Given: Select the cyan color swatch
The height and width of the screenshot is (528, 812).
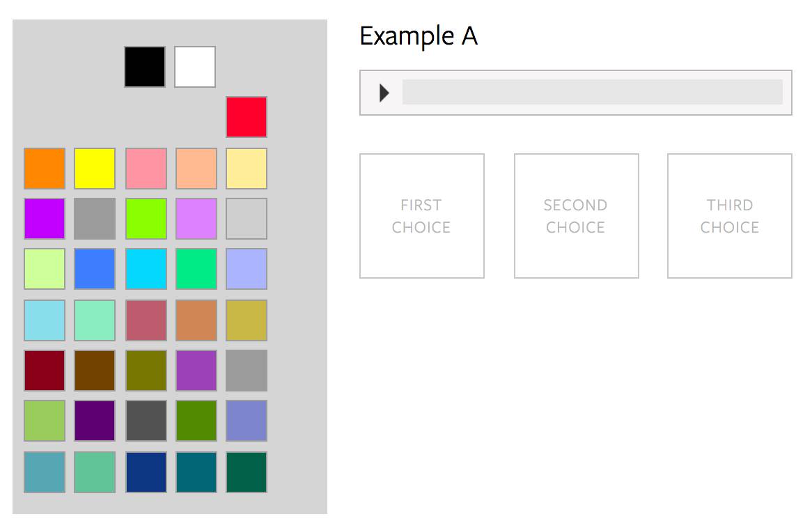Looking at the screenshot, I should (146, 269).
